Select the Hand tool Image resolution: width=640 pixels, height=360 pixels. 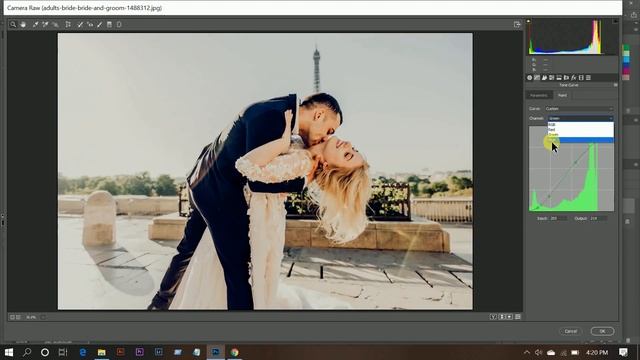[x=23, y=24]
